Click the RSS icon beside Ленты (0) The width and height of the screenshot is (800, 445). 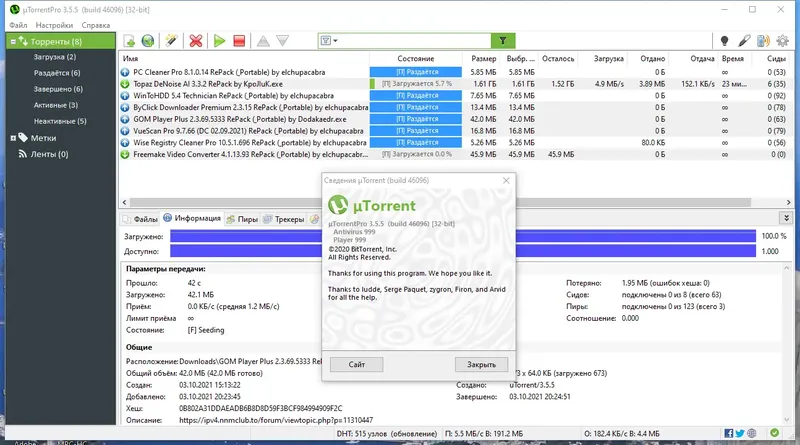point(22,154)
